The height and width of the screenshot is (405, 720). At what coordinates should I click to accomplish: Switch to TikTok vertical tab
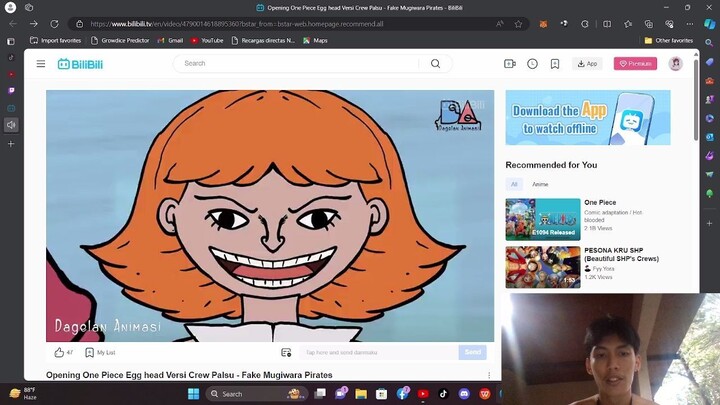point(11,57)
